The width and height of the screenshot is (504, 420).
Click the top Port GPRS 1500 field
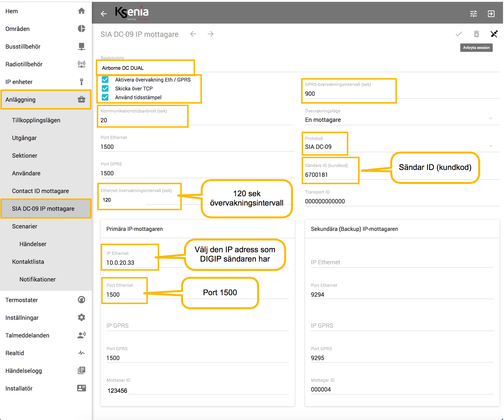(x=198, y=173)
